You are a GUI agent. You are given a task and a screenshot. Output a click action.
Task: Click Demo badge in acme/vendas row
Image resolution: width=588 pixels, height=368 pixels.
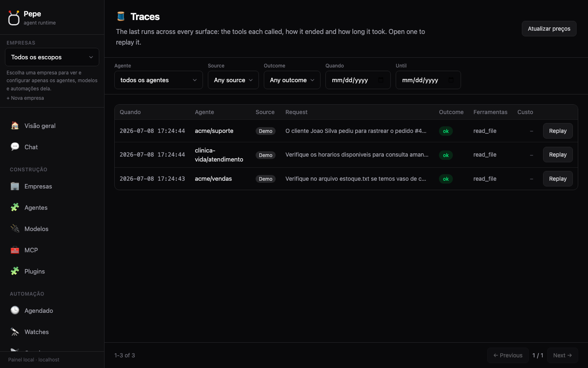click(x=265, y=179)
